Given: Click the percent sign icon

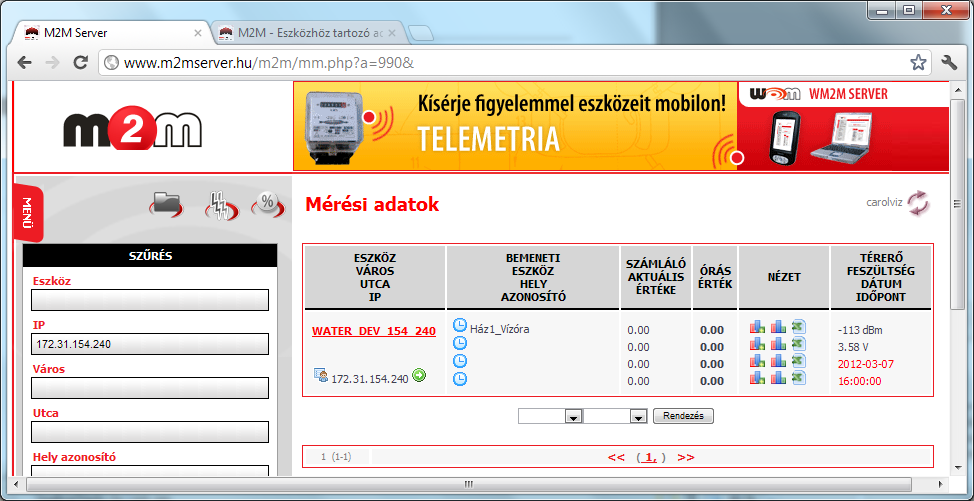Looking at the screenshot, I should pos(268,204).
